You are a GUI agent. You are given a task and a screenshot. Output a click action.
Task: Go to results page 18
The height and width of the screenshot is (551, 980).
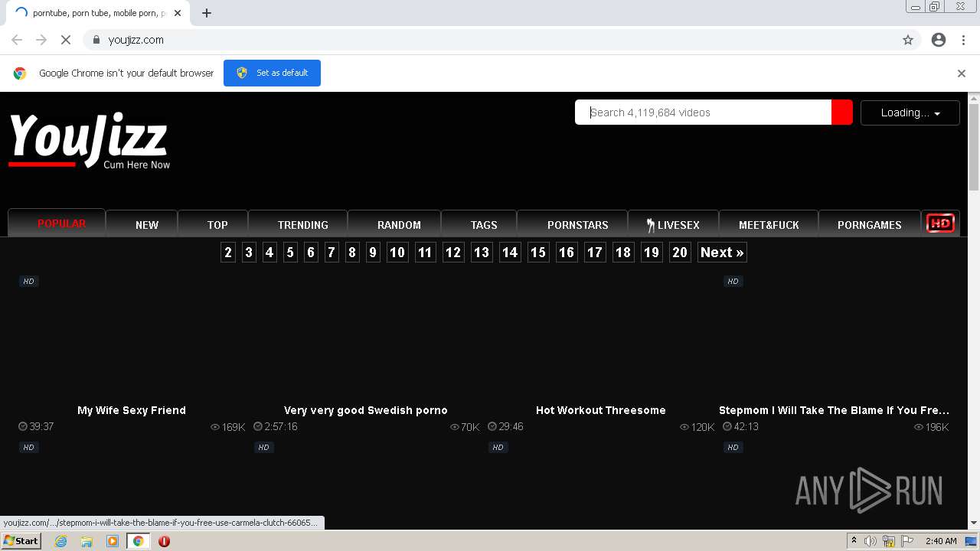coord(623,253)
